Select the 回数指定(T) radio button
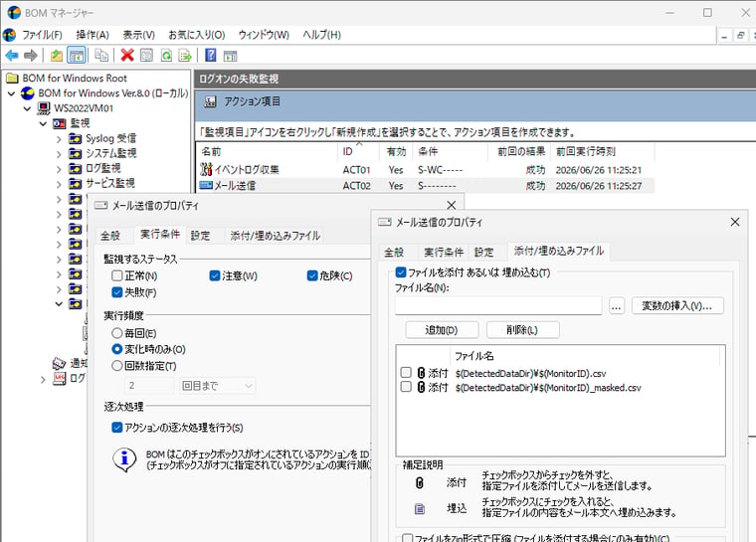Viewport: 756px width, 542px height. click(x=117, y=366)
